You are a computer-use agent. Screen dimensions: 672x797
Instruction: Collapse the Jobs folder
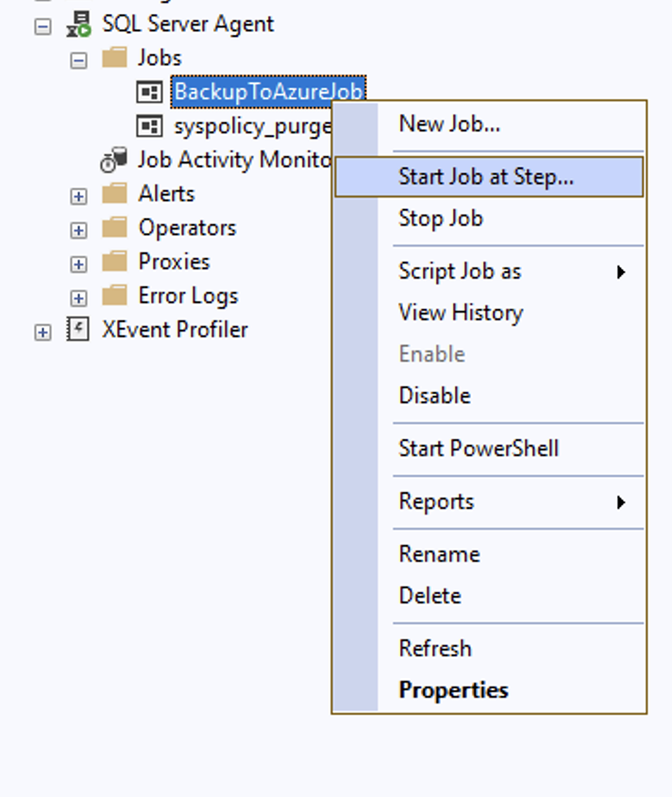pyautogui.click(x=78, y=60)
